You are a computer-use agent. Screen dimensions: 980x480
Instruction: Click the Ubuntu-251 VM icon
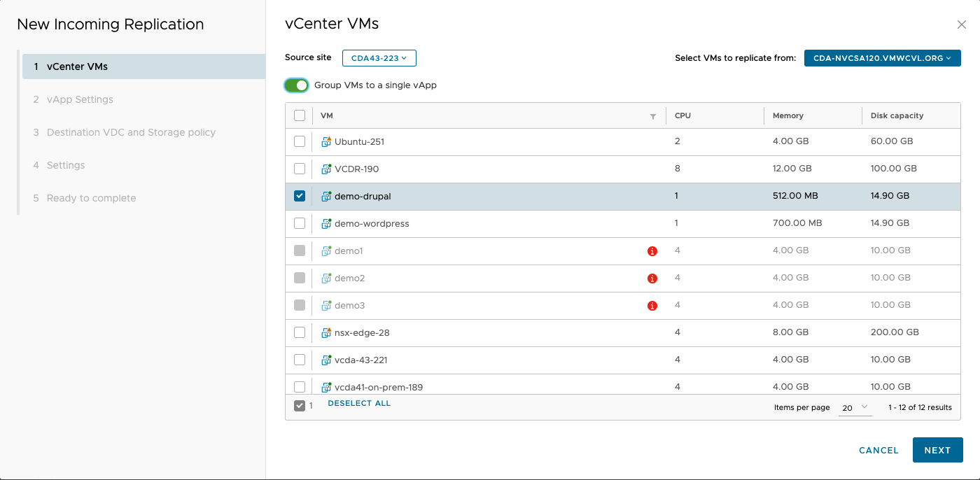point(326,141)
